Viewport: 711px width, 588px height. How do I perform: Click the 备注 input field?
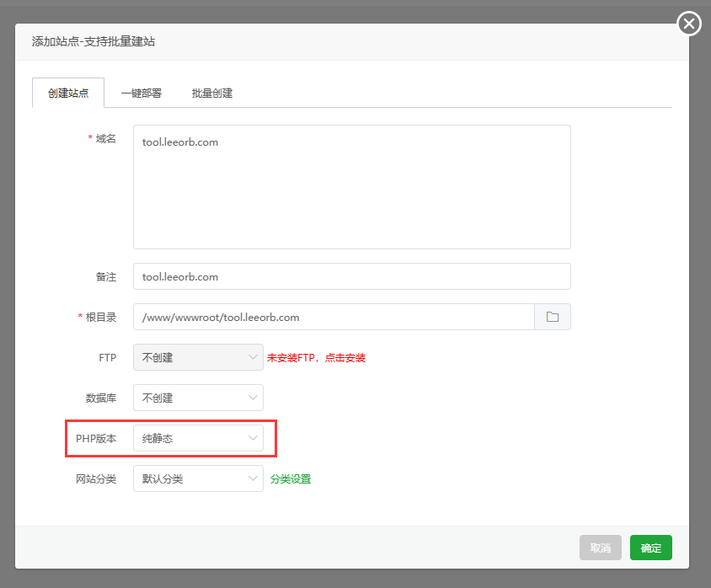[x=351, y=276]
